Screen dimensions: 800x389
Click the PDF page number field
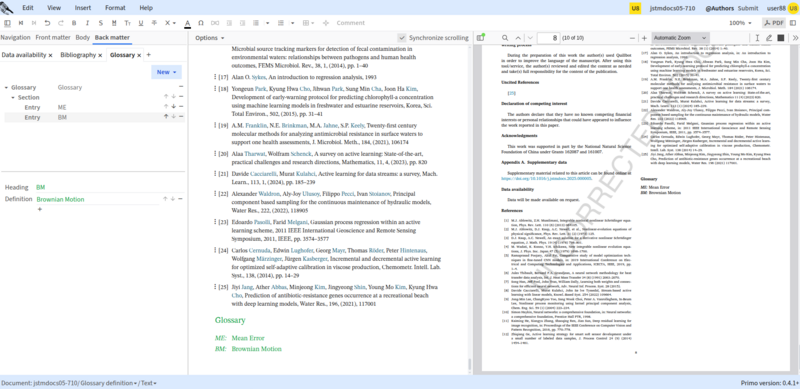point(548,38)
